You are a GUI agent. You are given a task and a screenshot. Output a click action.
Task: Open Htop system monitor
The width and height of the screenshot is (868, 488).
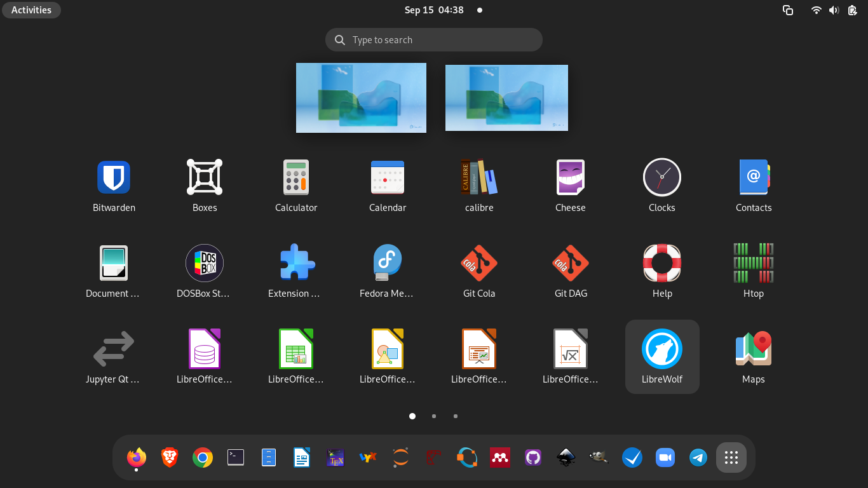(x=753, y=263)
